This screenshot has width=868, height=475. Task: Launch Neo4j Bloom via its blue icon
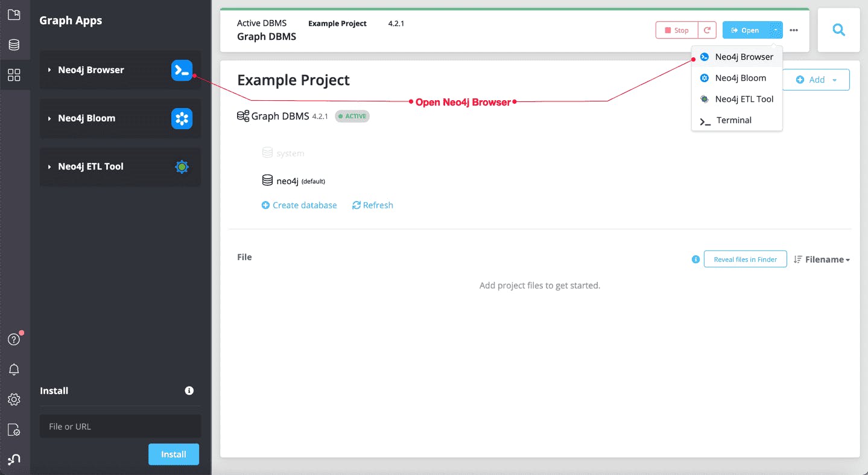(182, 118)
